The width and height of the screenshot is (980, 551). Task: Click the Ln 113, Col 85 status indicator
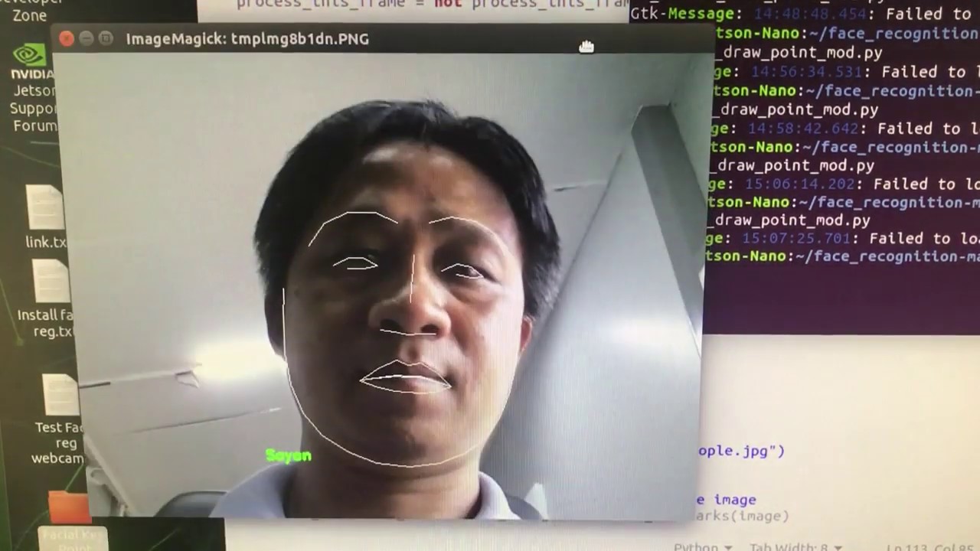click(932, 546)
